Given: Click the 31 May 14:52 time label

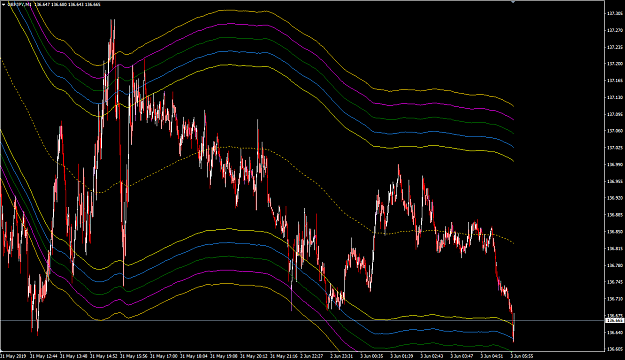Looking at the screenshot, I should click(x=103, y=356).
